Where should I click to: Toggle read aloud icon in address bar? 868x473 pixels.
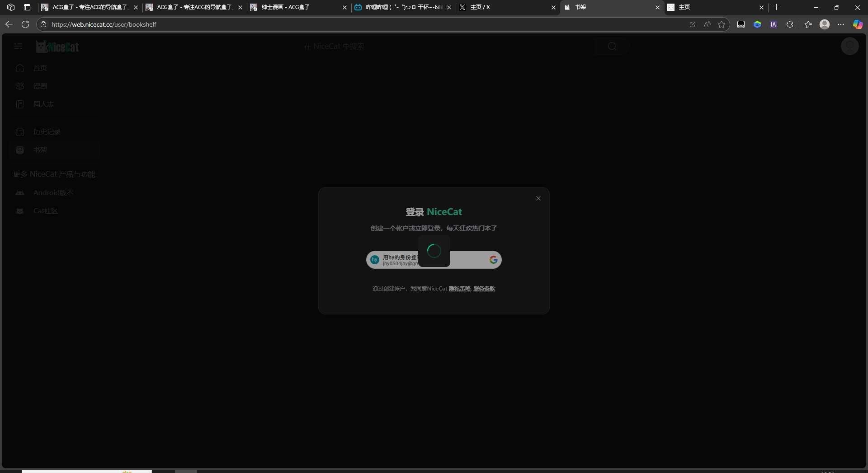coord(707,24)
